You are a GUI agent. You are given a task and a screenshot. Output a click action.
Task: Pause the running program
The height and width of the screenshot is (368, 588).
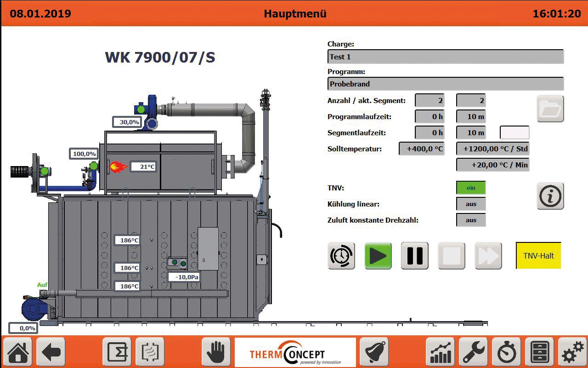coord(414,256)
